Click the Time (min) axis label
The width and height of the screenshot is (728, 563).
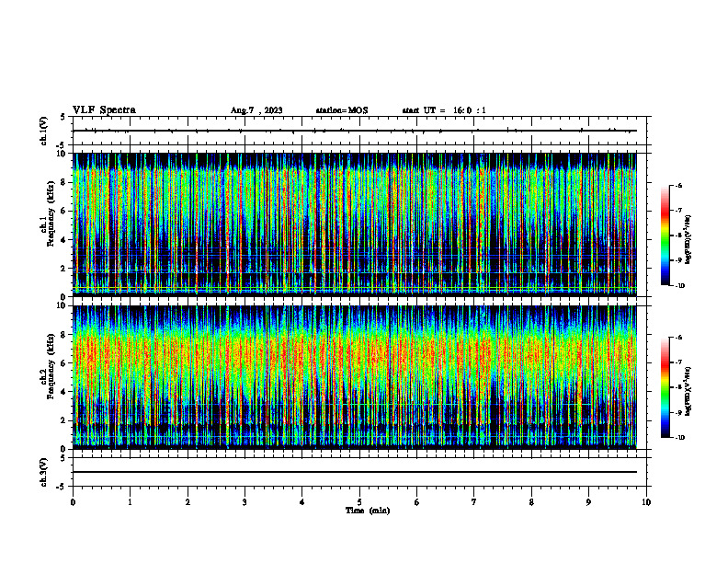[368, 511]
